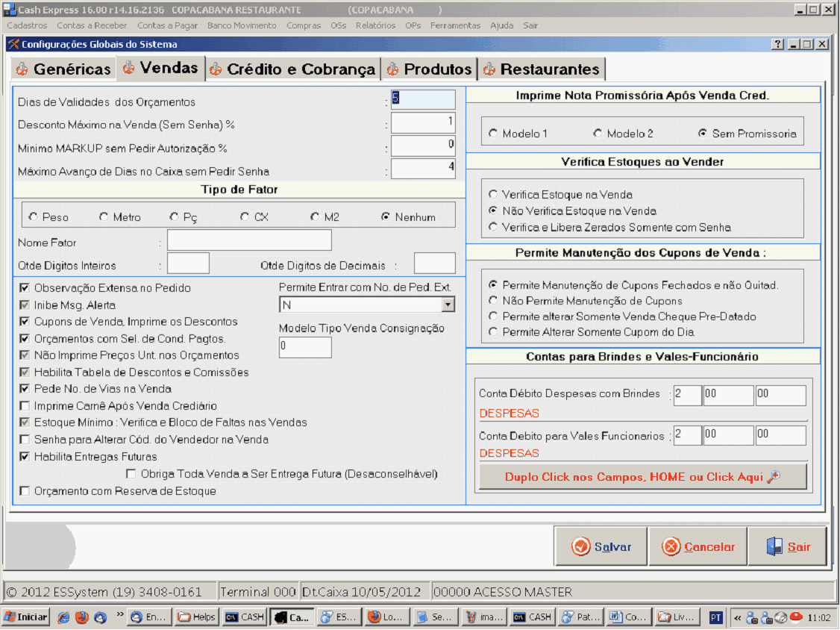The width and height of the screenshot is (840, 630).
Task: Open the Windows Iniciar start button
Action: click(x=26, y=617)
